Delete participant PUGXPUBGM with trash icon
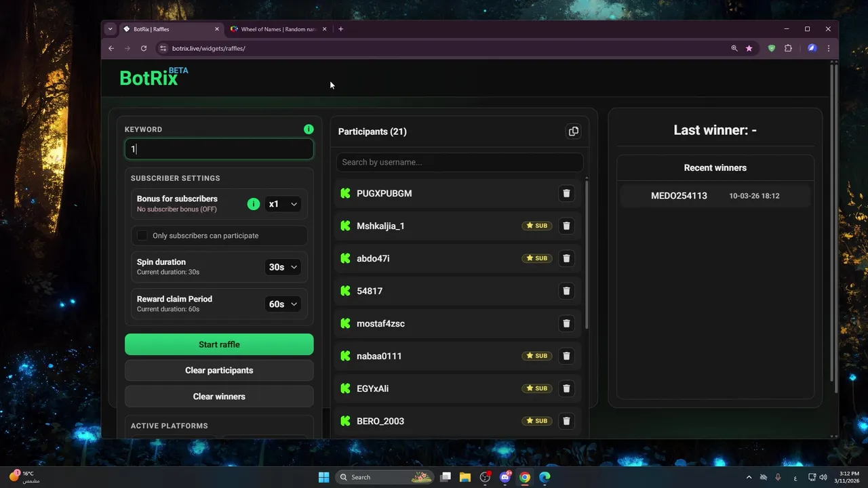This screenshot has height=488, width=868. tap(566, 193)
